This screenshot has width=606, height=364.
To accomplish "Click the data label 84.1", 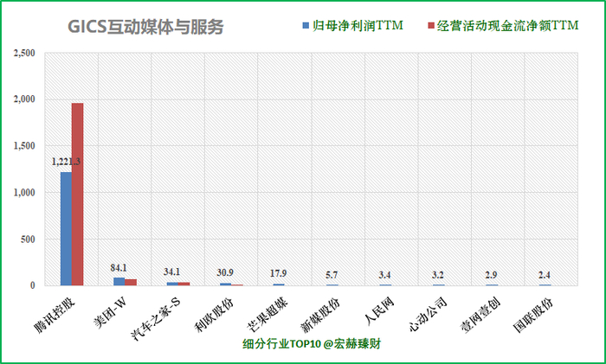I will tap(119, 268).
